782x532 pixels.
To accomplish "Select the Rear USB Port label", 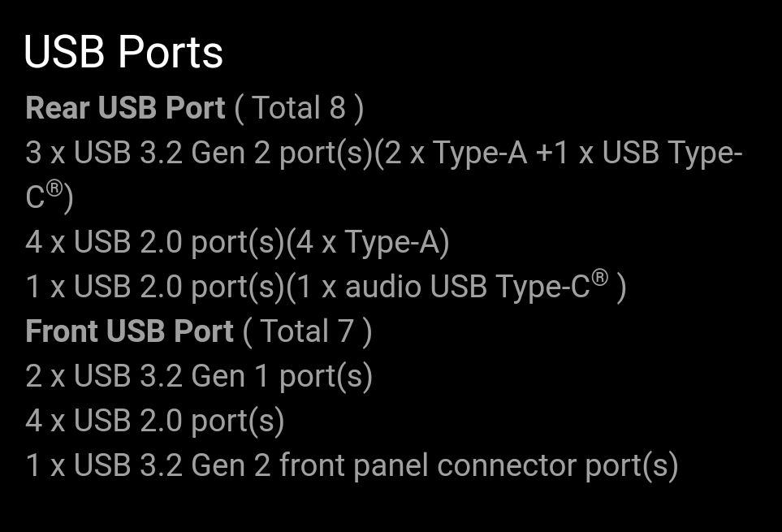I will [x=125, y=107].
